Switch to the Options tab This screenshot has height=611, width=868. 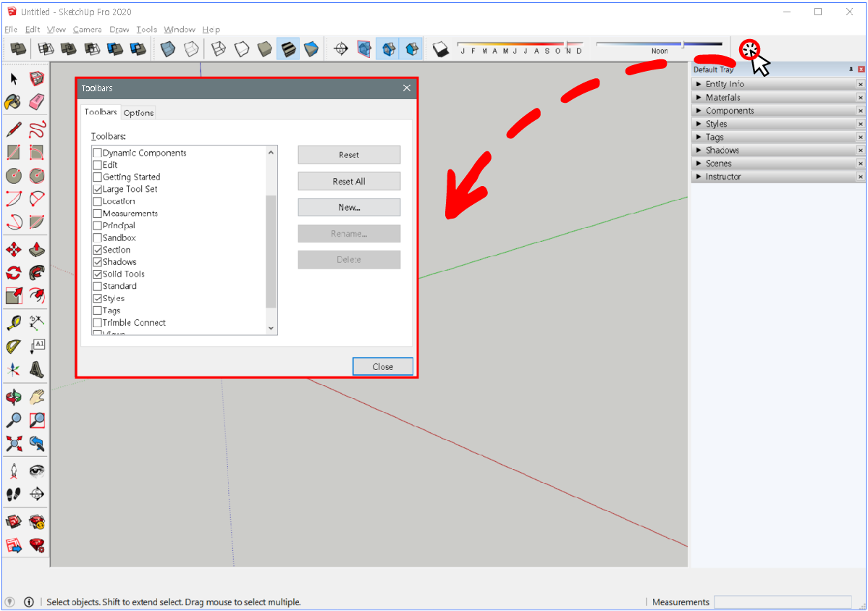[138, 113]
